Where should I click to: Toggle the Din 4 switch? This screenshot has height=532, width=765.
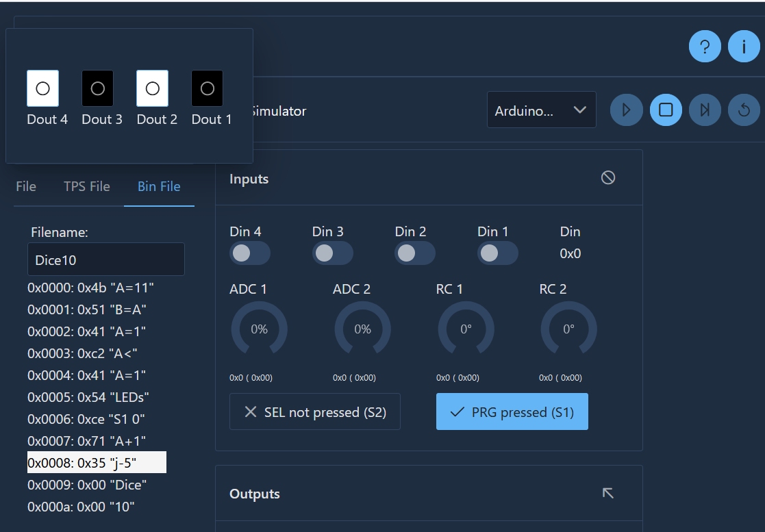pos(250,253)
